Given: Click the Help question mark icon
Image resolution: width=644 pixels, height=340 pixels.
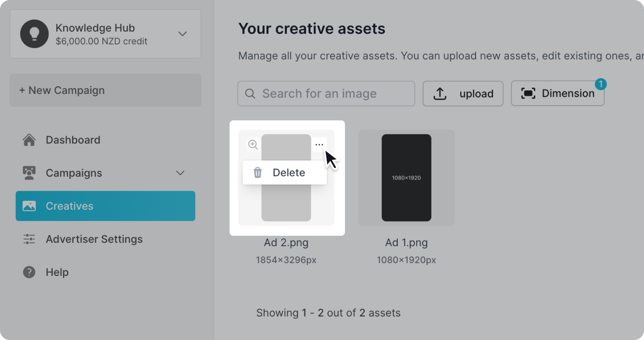Looking at the screenshot, I should [x=29, y=272].
